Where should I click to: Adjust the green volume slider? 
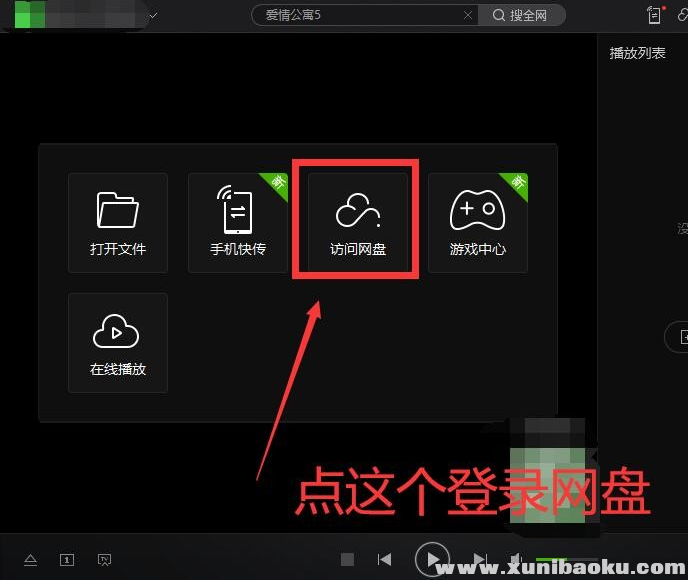click(x=550, y=560)
